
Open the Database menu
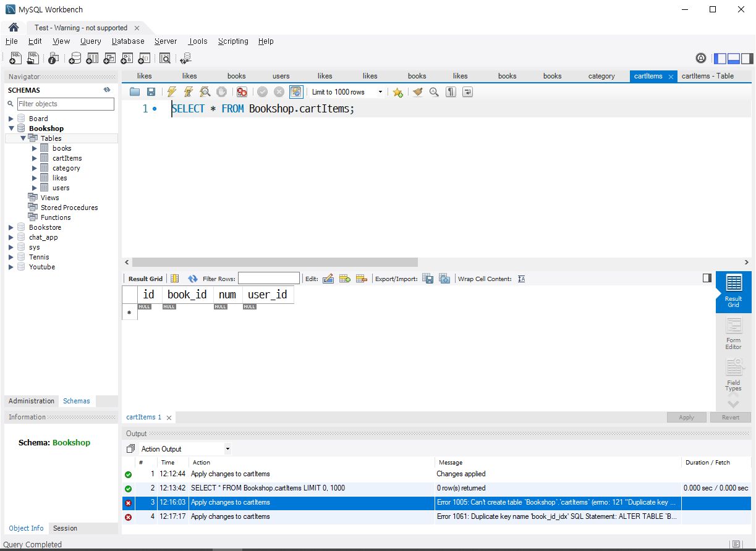(x=128, y=41)
